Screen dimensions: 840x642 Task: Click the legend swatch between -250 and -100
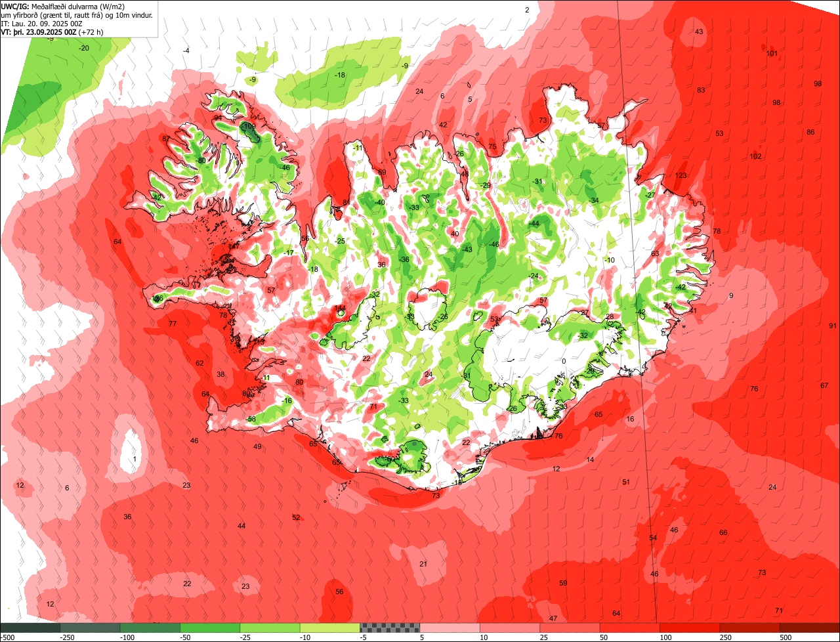click(91, 628)
